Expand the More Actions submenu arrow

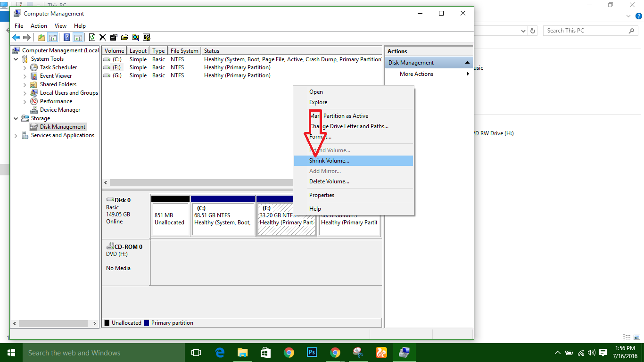click(467, 74)
